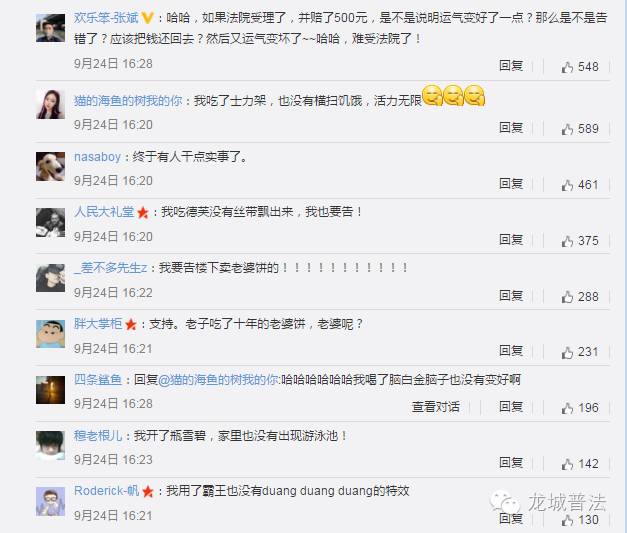Open 查看对话 on 四条鲨鱼's reply
627x533 pixels.
(435, 407)
